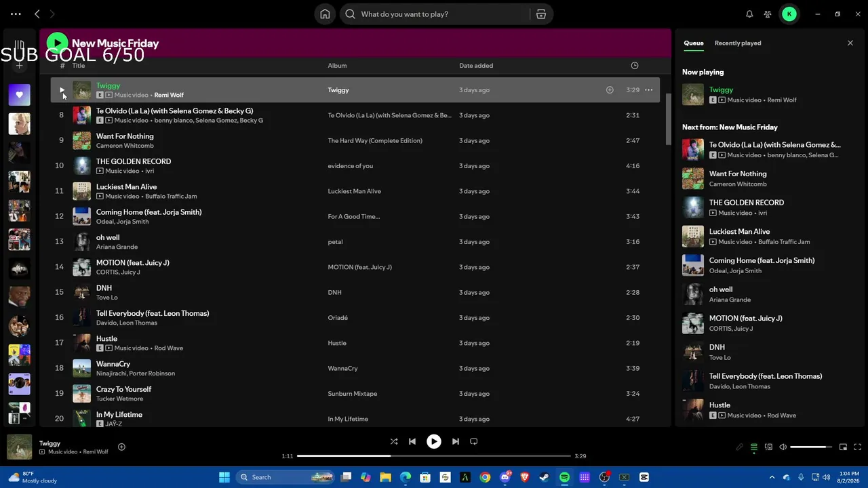868x488 pixels.
Task: Enter full screen mode in player bar
Action: click(x=858, y=447)
